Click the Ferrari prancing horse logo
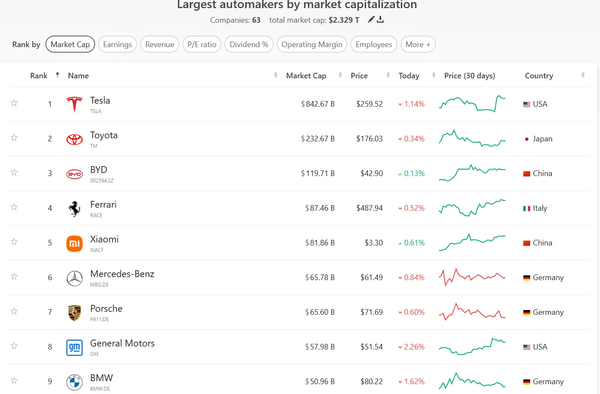Screen dimensions: 600x394 click(74, 208)
